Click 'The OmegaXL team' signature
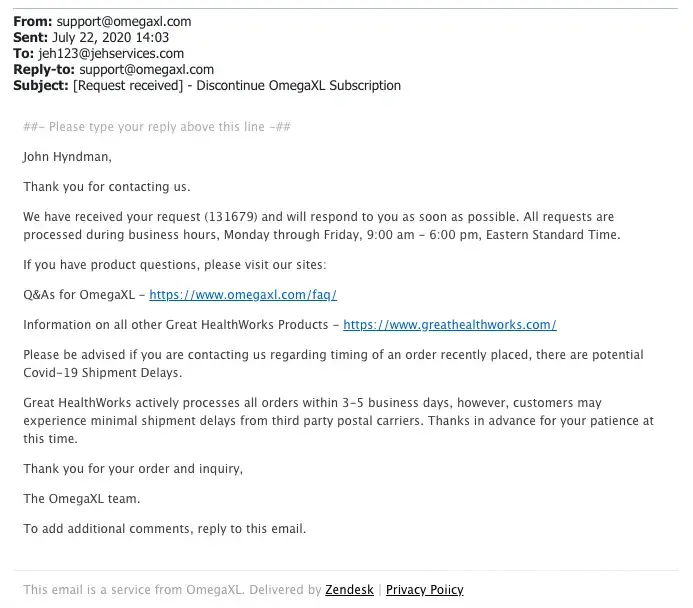This screenshot has height=608, width=693. click(x=82, y=499)
